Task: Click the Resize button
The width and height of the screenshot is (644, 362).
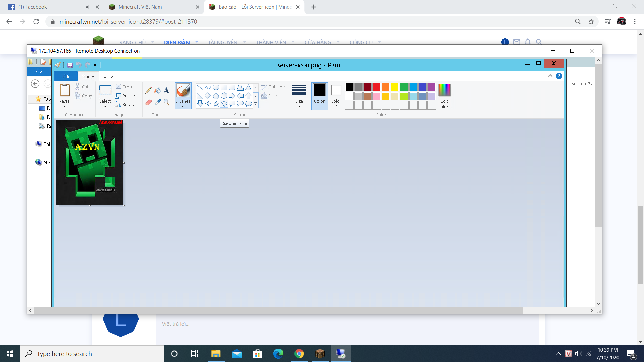Action: [x=125, y=96]
